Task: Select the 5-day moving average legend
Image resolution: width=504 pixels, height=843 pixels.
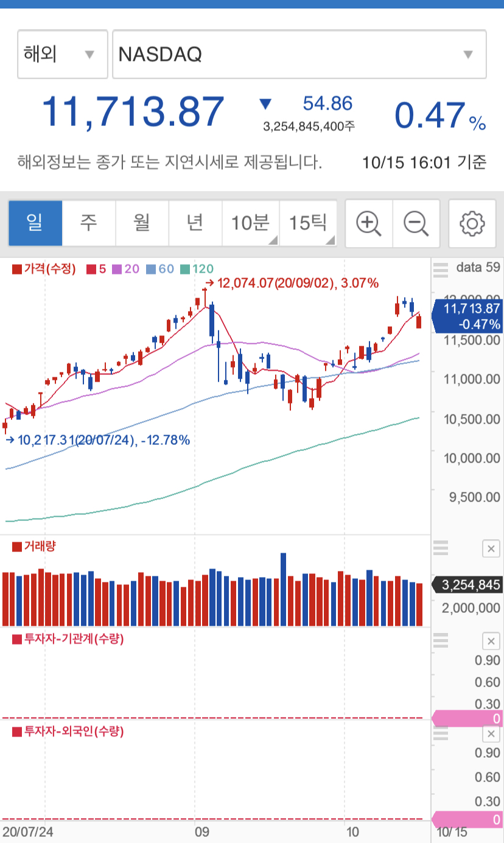Action: (x=96, y=268)
